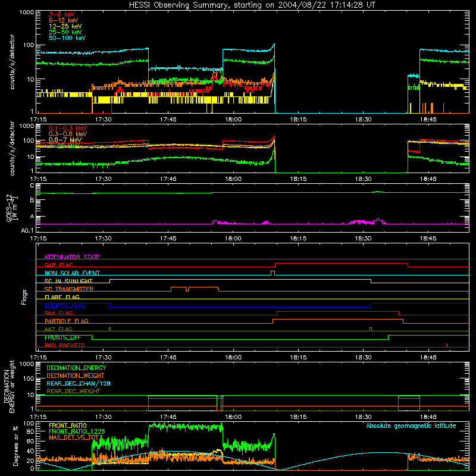476x476 pixels.
Task: Click the 18:00 tick below the Flags panel
Action: click(233, 358)
